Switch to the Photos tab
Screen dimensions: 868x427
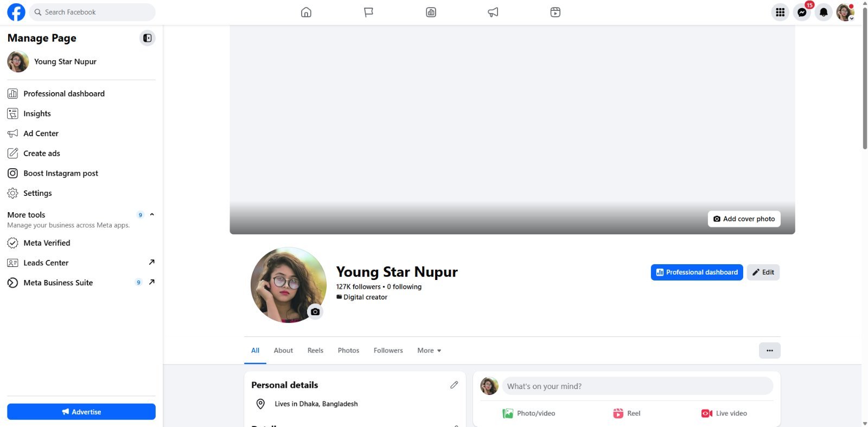pos(348,350)
